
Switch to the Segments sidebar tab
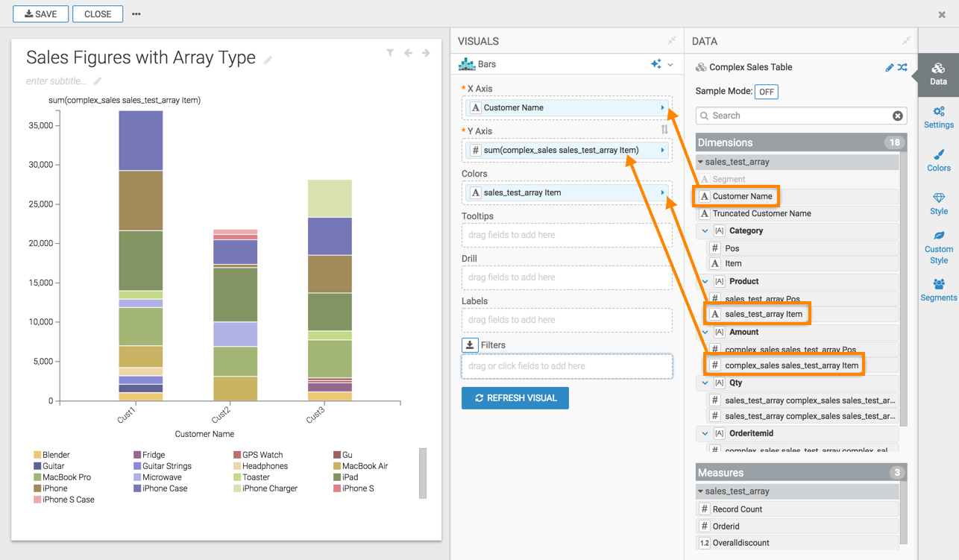pos(938,290)
